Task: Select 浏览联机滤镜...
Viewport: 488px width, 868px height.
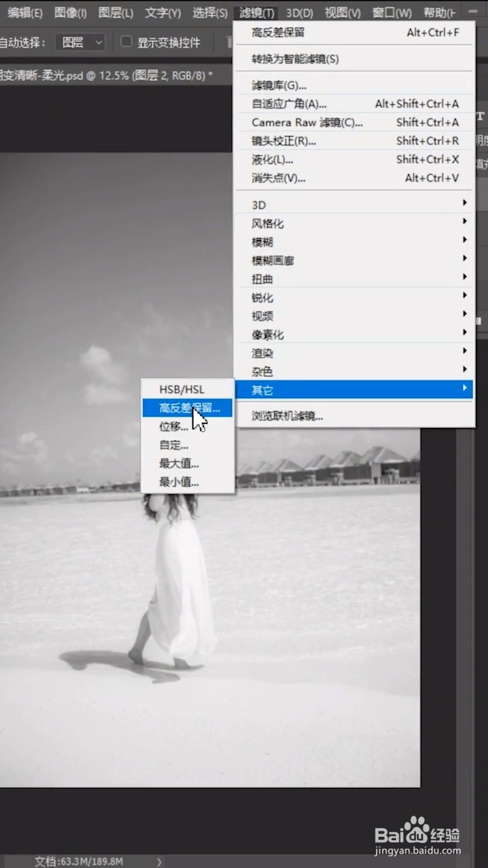Action: coord(354,416)
